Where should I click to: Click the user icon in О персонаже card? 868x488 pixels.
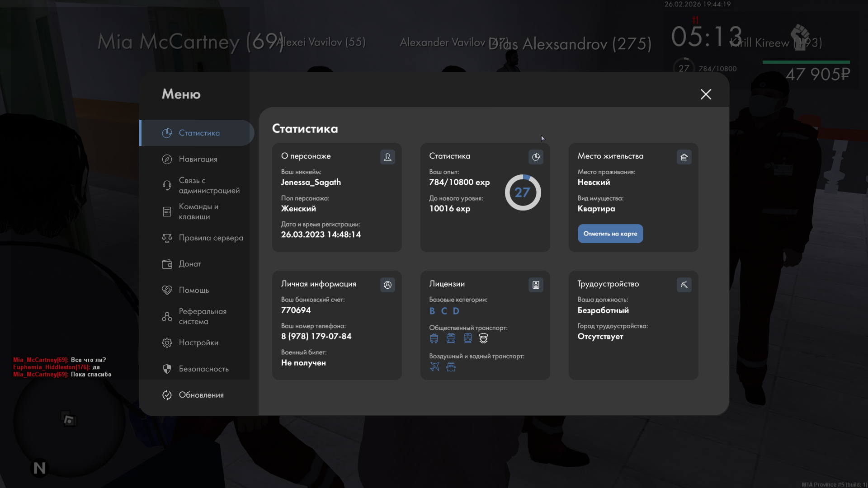(x=387, y=157)
